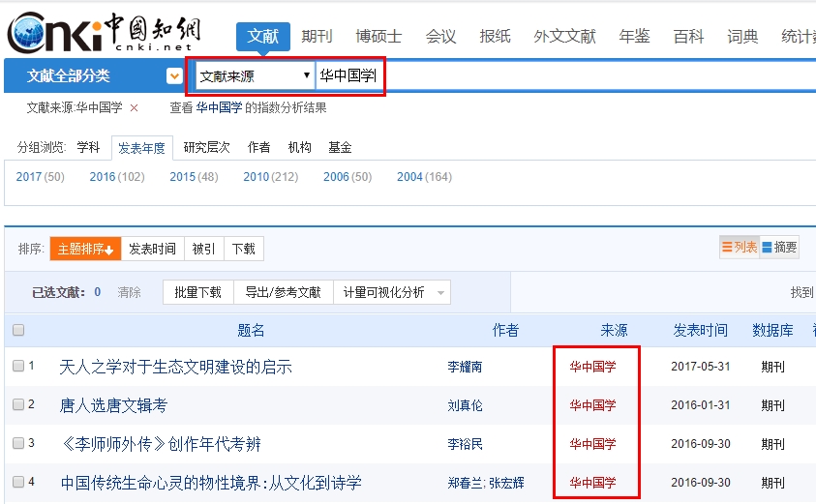Filter results by year 2016
The height and width of the screenshot is (504, 816).
click(103, 177)
